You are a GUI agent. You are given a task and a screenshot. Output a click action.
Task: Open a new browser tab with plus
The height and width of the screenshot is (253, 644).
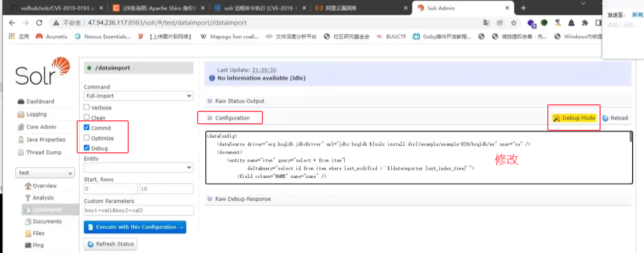[x=524, y=8]
